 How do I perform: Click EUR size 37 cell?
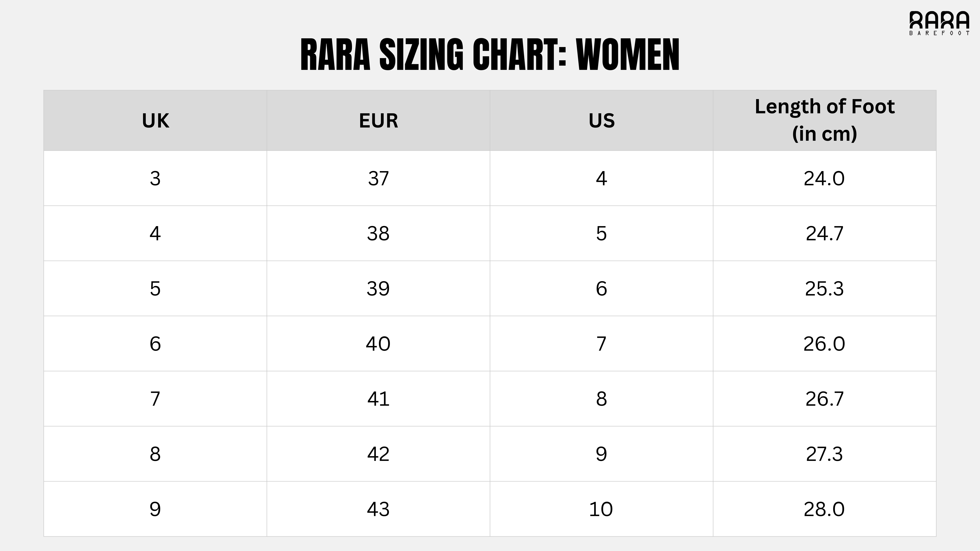[x=378, y=178]
